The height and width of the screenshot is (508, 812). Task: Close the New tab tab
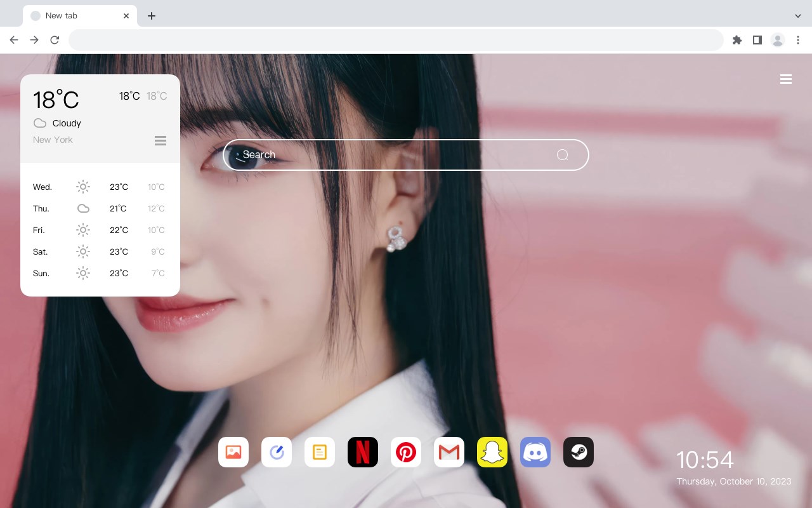pyautogui.click(x=126, y=16)
